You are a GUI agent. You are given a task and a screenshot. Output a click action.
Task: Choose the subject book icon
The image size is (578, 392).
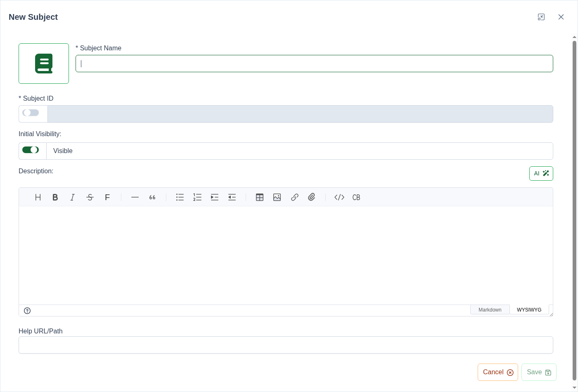point(44,64)
